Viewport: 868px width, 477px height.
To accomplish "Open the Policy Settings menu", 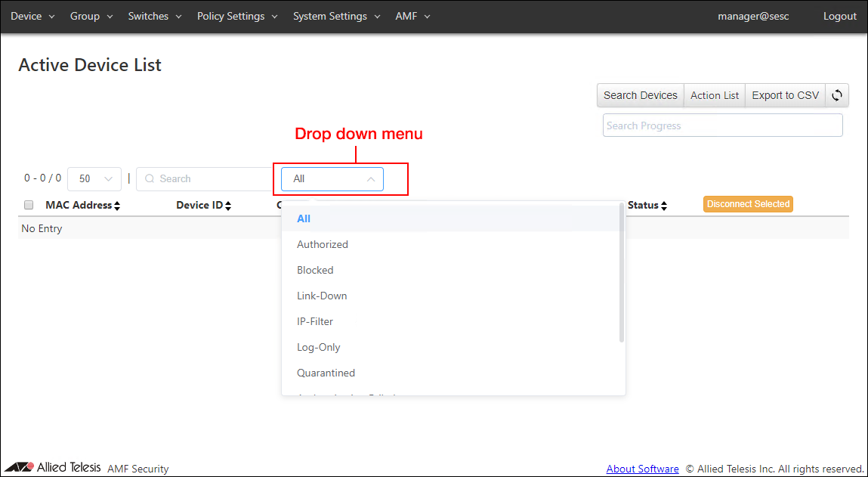I will point(237,16).
